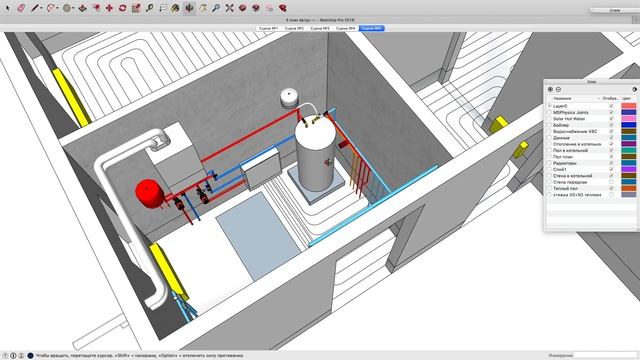Open 3D Warehouse icon

point(243,8)
